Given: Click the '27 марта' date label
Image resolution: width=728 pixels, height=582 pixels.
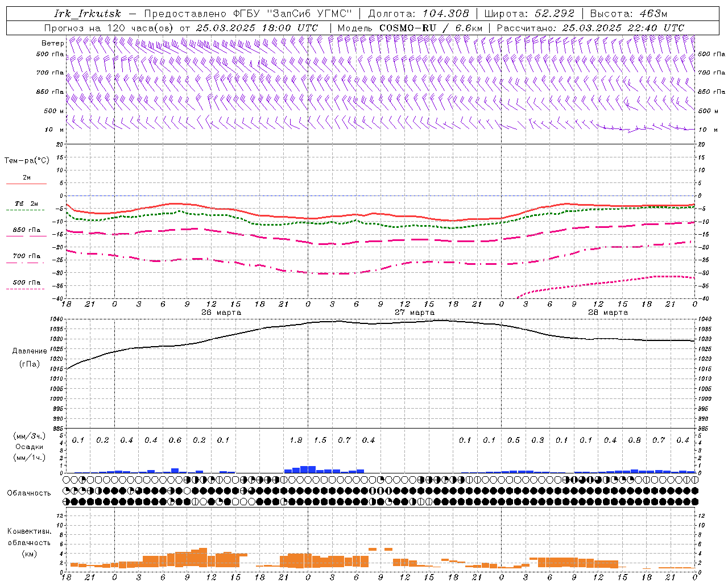Looking at the screenshot, I should [x=415, y=313].
